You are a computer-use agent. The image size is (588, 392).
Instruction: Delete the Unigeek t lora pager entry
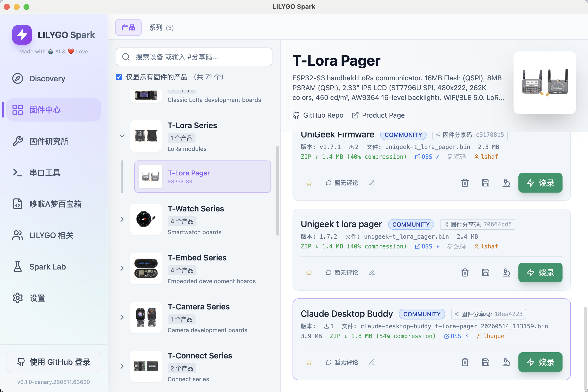[x=465, y=272]
